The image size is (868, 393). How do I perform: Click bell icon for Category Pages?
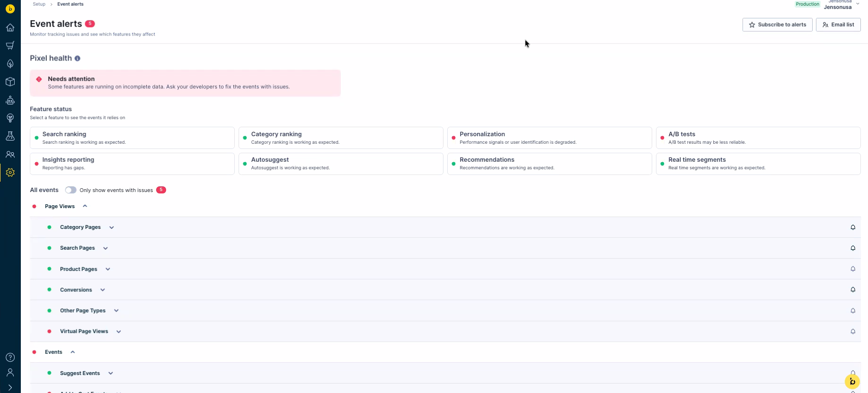(x=853, y=227)
